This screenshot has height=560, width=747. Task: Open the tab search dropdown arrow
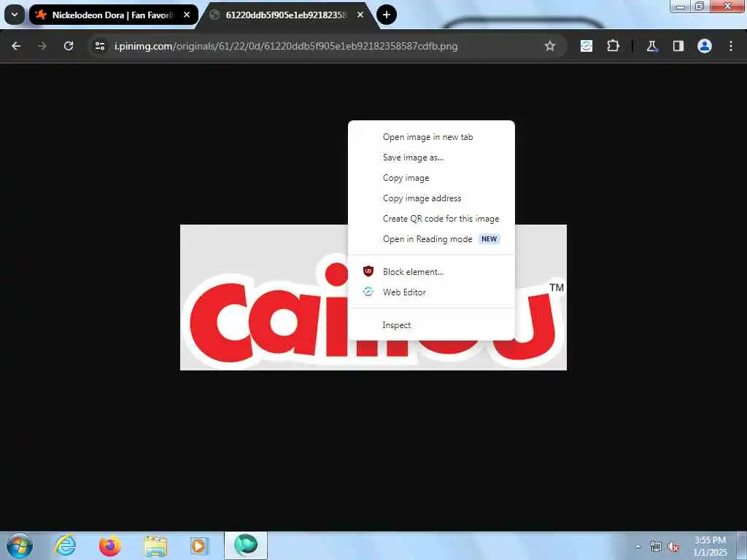[x=15, y=15]
